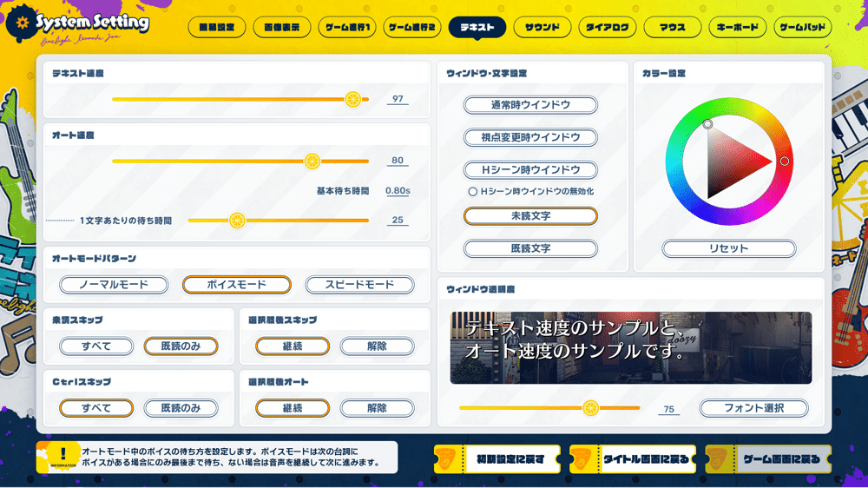Switch to the ゲームパッド tab

click(803, 27)
